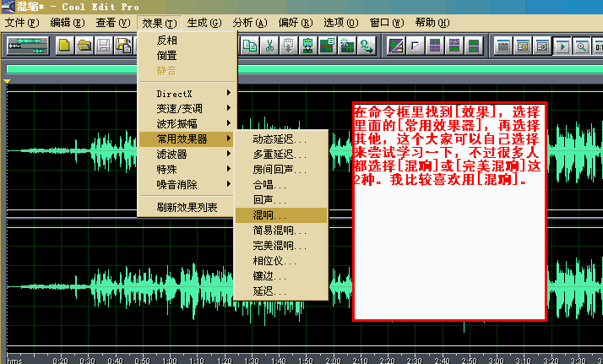Screen dimensions: 603x364
Task: Open a file with the folder icon
Action: tap(84, 46)
